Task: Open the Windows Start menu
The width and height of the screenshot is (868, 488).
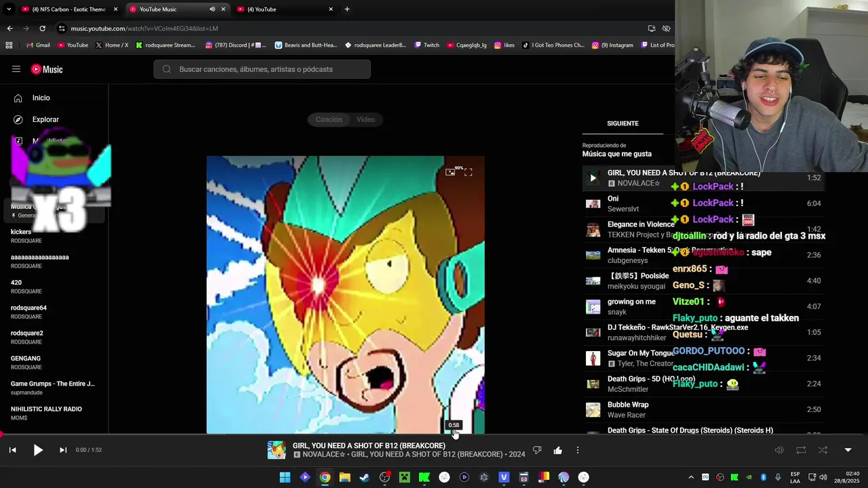Action: coord(285,477)
